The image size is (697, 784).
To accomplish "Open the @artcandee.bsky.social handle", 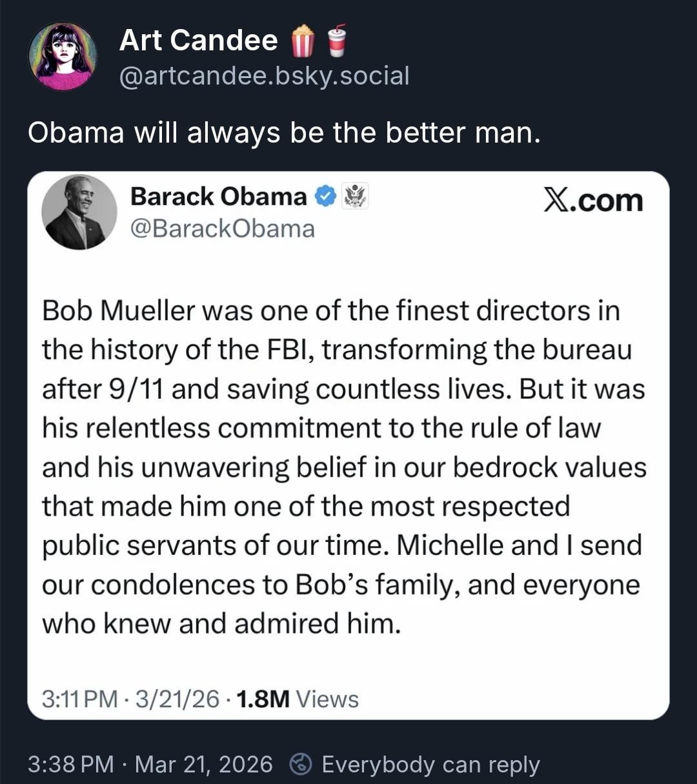I will [x=264, y=76].
